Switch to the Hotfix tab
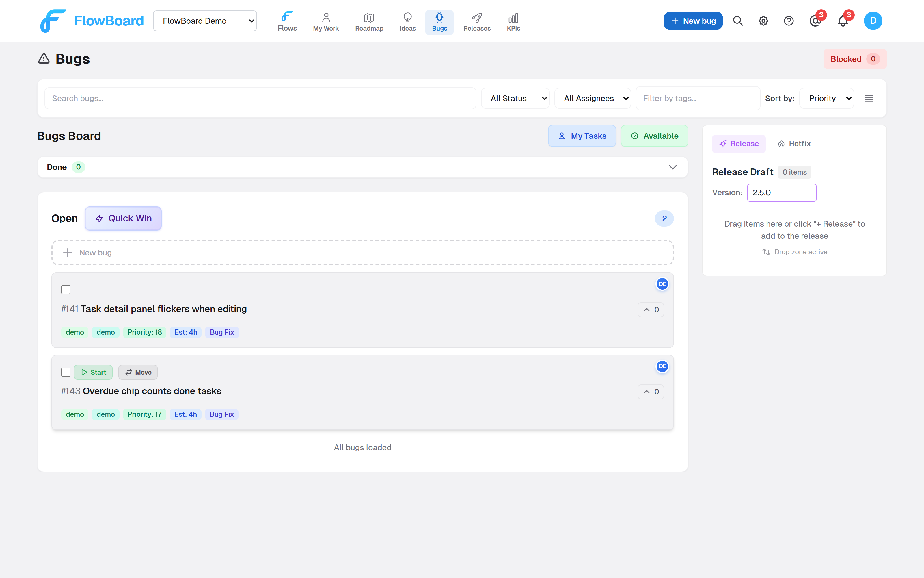Image resolution: width=924 pixels, height=578 pixels. point(794,144)
